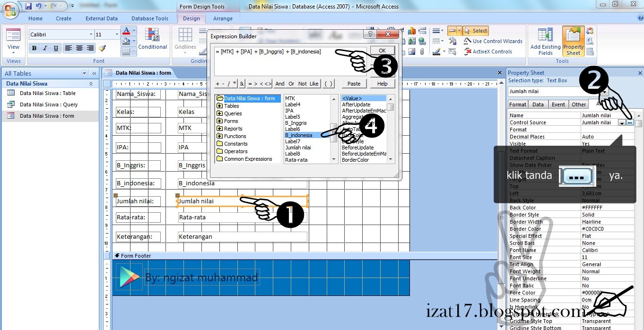
Task: Open the Create ribbon tab
Action: pos(63,18)
